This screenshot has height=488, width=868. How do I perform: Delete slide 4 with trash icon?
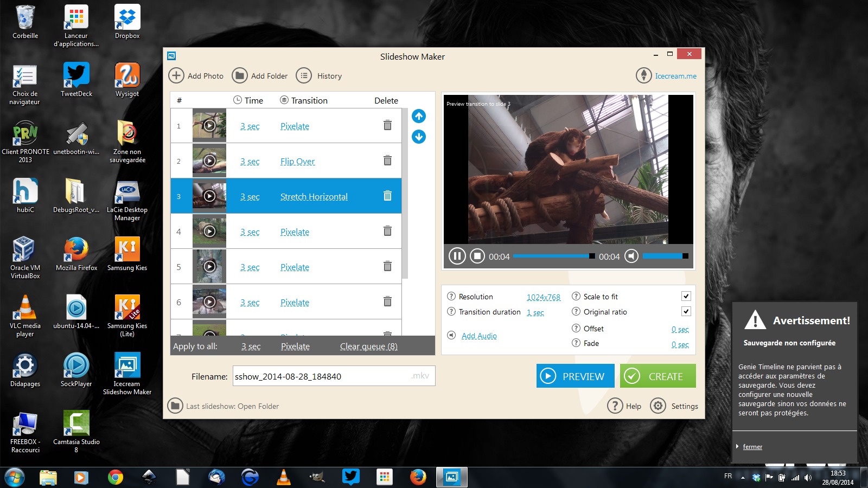387,231
